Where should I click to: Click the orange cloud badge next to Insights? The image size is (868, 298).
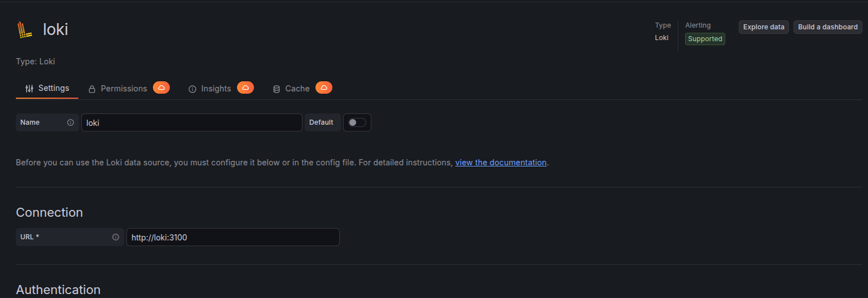coord(245,87)
